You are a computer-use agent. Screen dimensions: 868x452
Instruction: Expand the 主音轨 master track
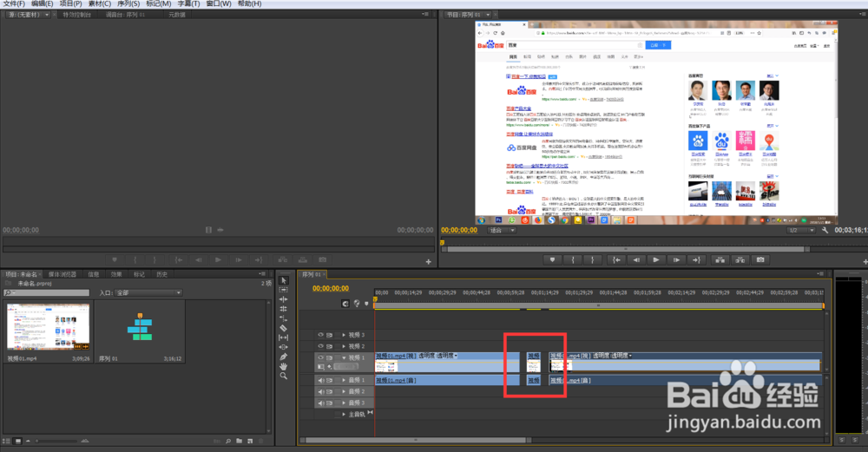(344, 414)
